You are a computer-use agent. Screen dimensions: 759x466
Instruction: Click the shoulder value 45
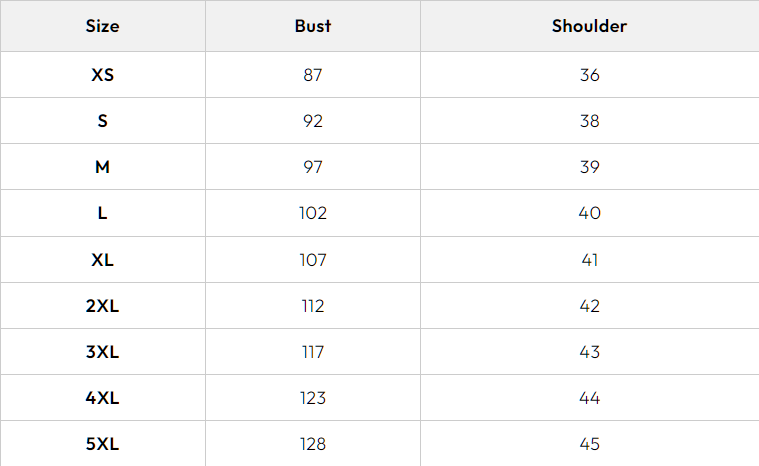click(x=589, y=444)
